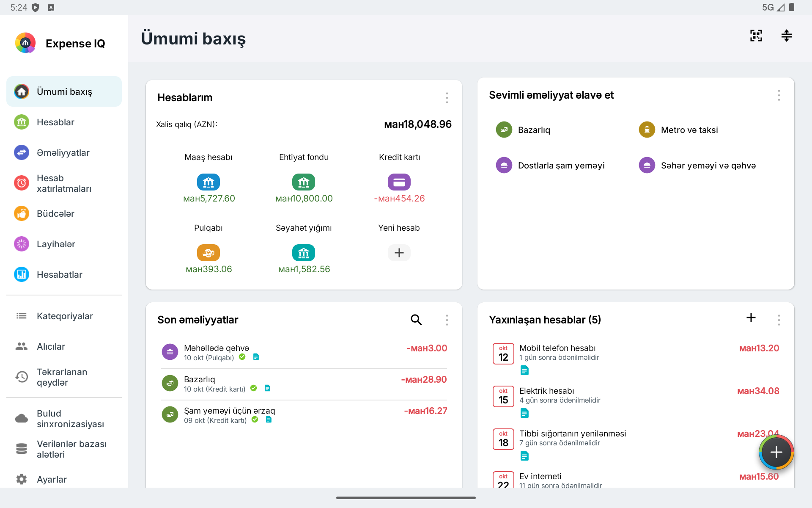Viewport: 812px width, 508px height.
Task: Toggle cleared checkmark on Məhəllədə qəhvə
Action: [242, 357]
